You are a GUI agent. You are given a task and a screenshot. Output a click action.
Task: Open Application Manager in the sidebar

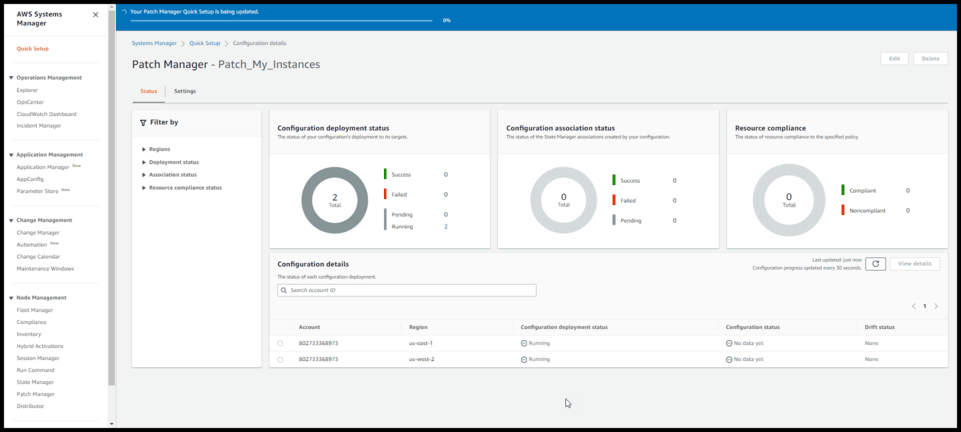43,167
